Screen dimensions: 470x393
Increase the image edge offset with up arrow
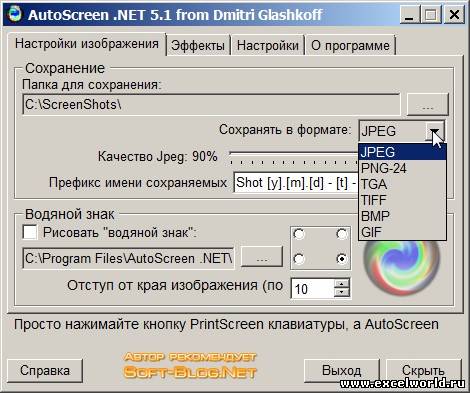click(x=342, y=284)
